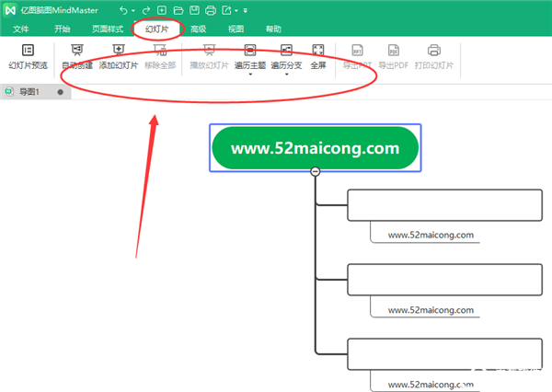This screenshot has width=552, height=392.
Task: Expand the traverse topics (遍历主题) dropdown
Action: (x=250, y=74)
